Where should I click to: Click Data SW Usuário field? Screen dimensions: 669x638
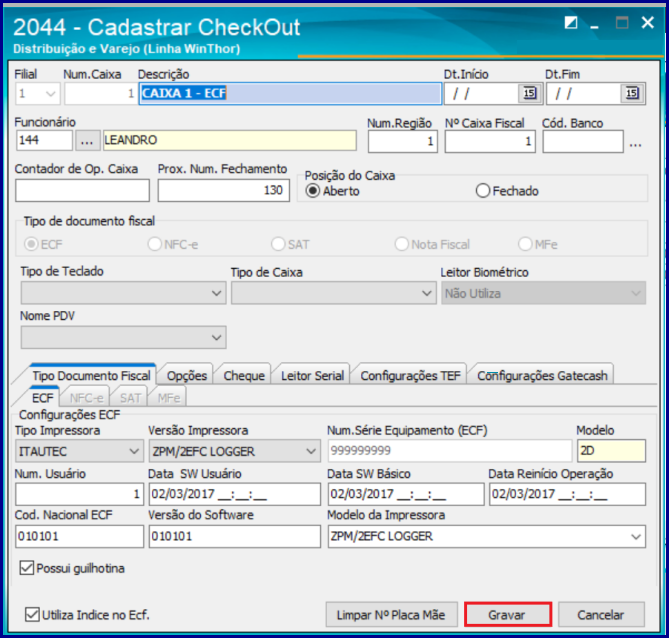(x=234, y=494)
